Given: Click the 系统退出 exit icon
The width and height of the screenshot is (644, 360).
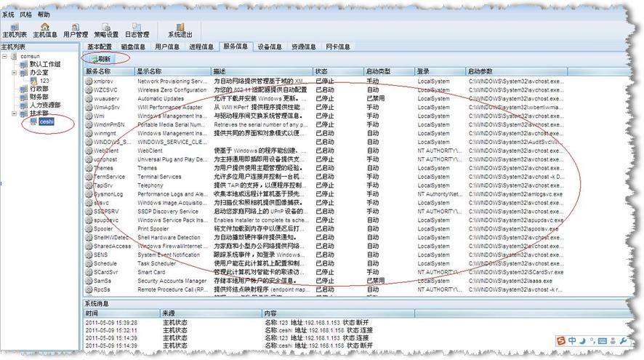Looking at the screenshot, I should pos(180,27).
